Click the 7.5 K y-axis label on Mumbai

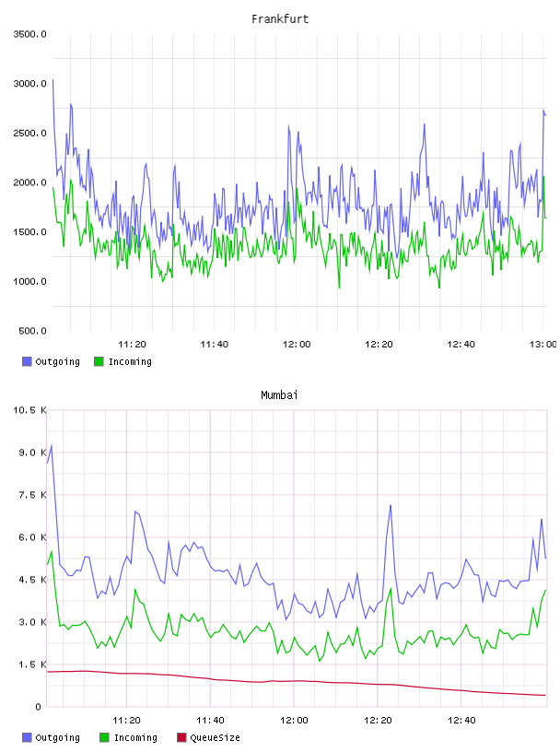pos(32,495)
